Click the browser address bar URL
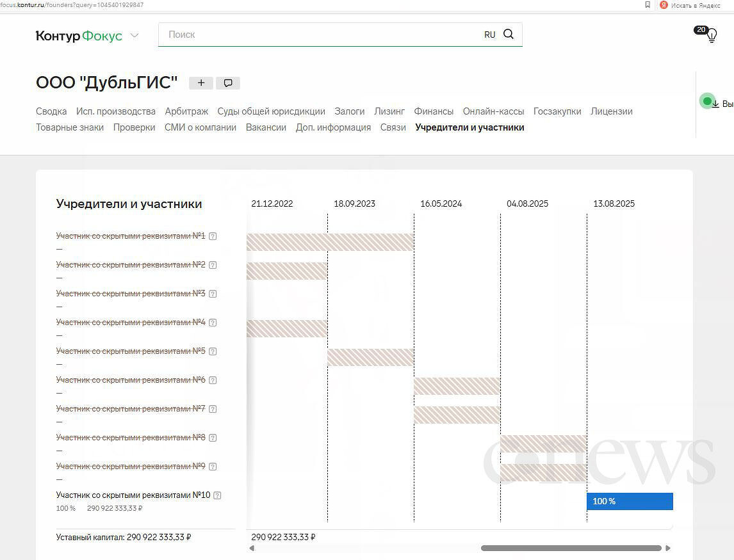734x560 pixels. coord(72,4)
